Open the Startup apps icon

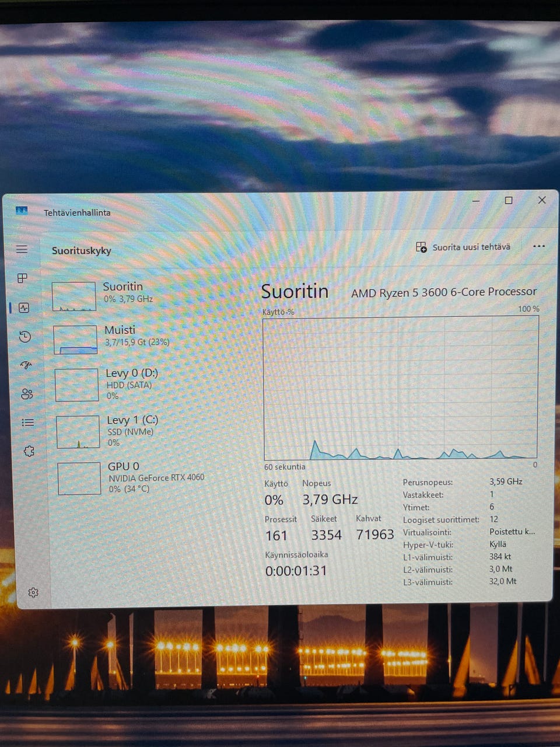click(x=26, y=365)
